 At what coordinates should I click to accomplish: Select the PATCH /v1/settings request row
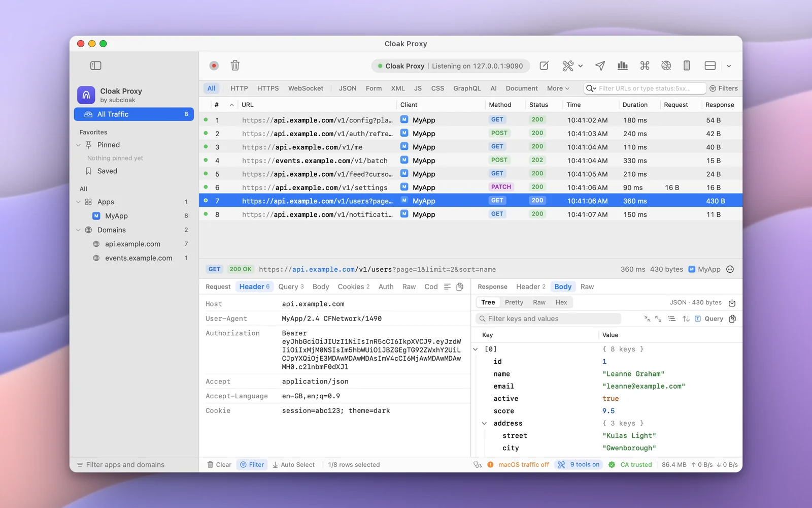pyautogui.click(x=470, y=187)
